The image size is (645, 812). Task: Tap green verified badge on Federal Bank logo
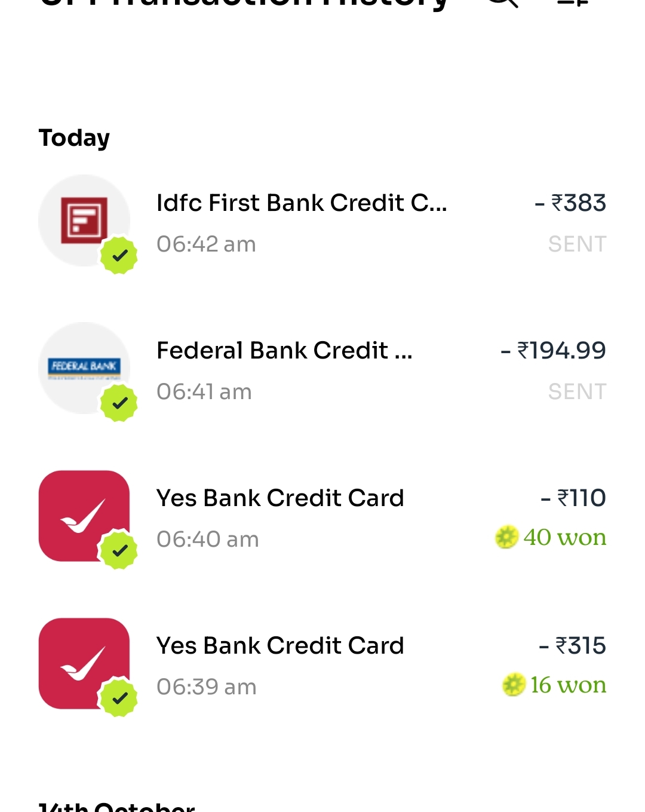point(119,403)
